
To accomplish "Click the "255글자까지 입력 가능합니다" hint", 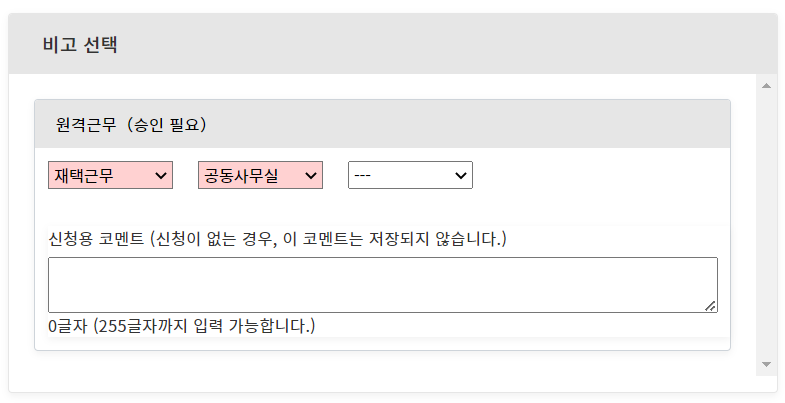I will coord(204,327).
